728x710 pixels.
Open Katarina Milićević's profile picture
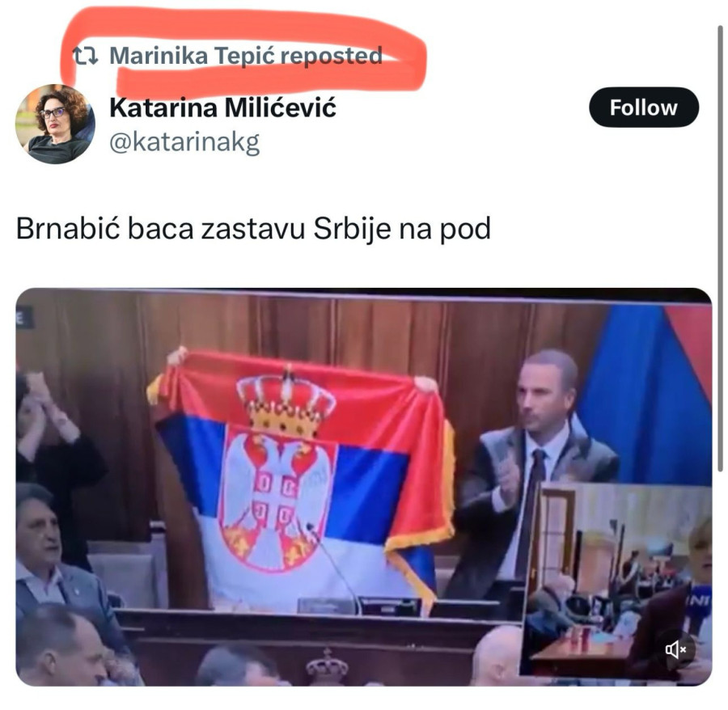[55, 124]
